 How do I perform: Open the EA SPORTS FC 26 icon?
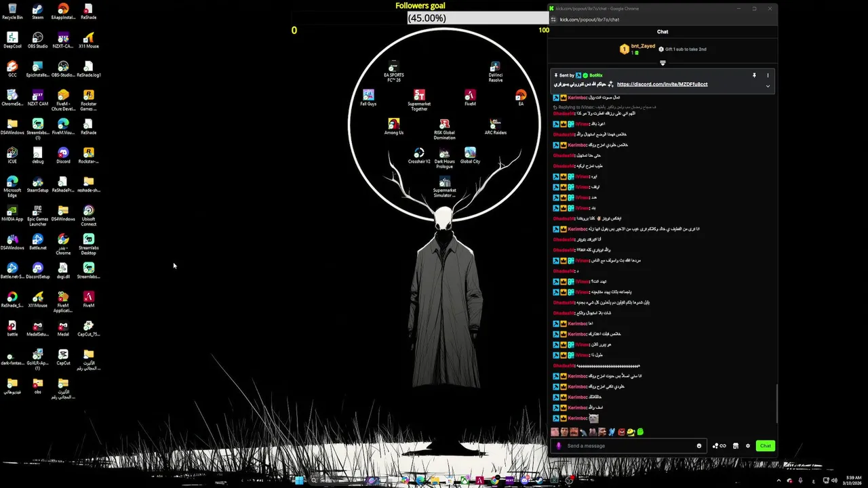[393, 72]
